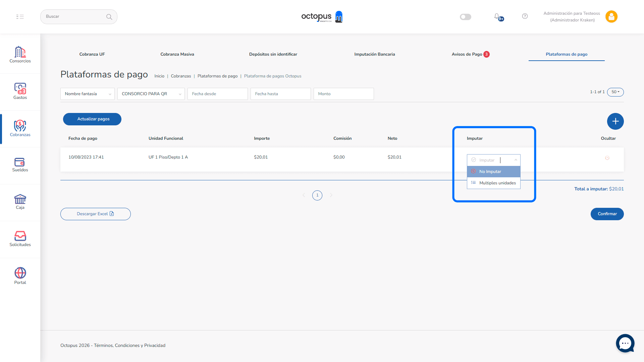Go to Sueldos in the sidebar
This screenshot has height=362, width=644.
tap(20, 165)
